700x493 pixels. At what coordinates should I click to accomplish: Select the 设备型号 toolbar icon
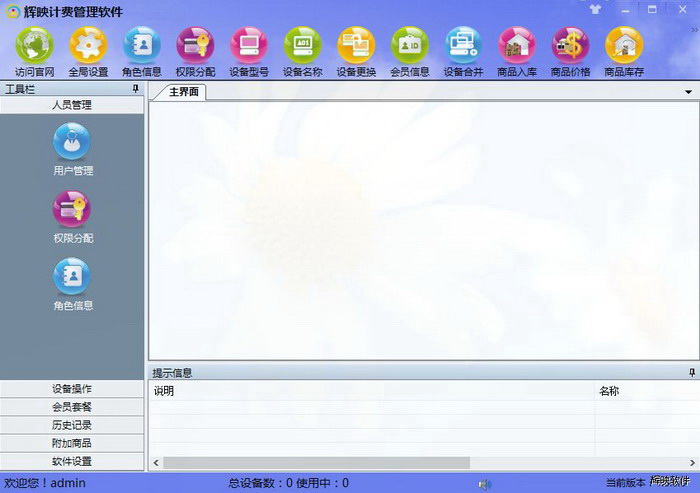coord(249,46)
